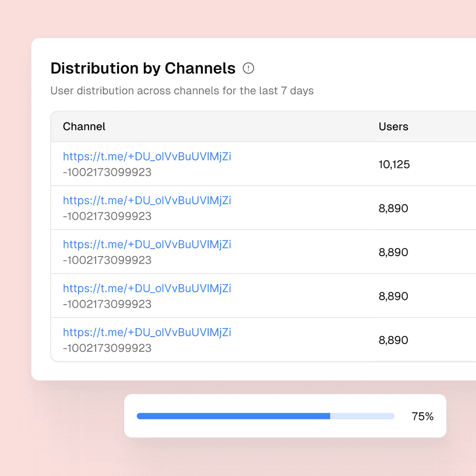Select the channel ID -1002173099923 in the first row
Viewport: 476px width, 476px height.
point(107,172)
